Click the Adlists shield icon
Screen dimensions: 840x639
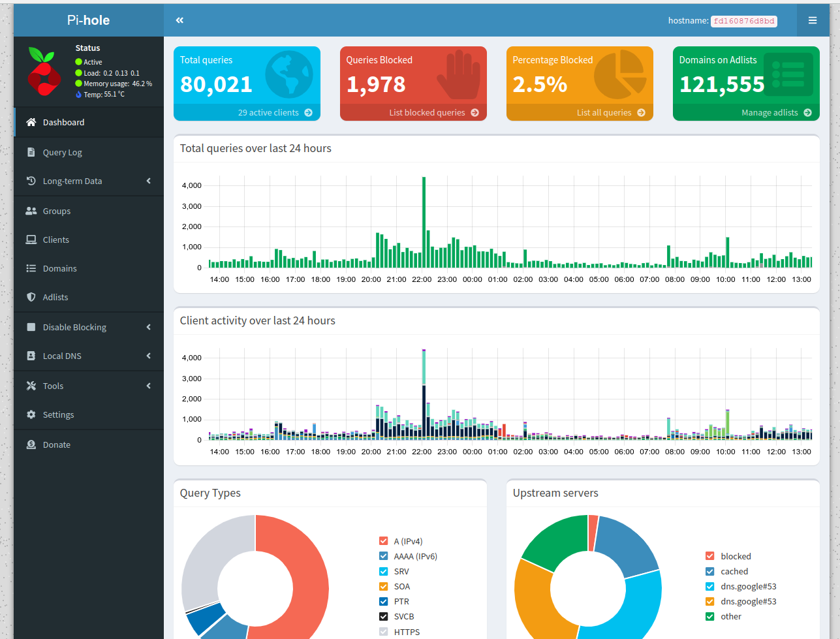point(31,297)
